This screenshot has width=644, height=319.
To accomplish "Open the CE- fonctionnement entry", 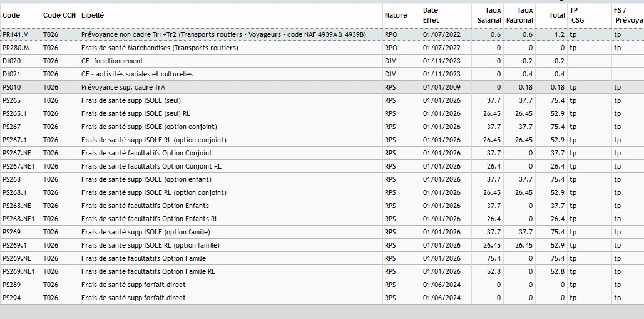I will 112,61.
